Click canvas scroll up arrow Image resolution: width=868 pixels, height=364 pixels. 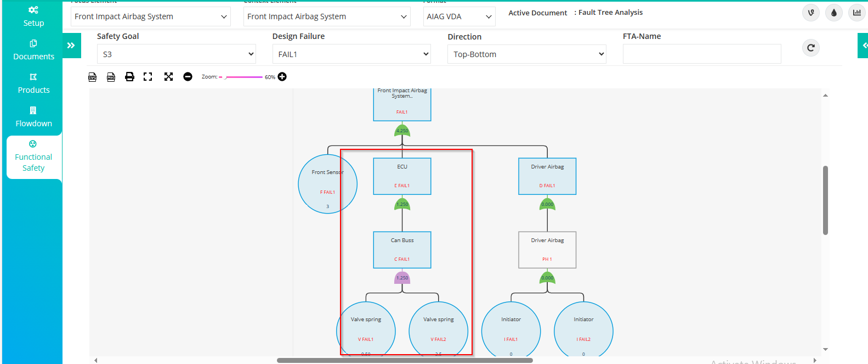coord(825,96)
